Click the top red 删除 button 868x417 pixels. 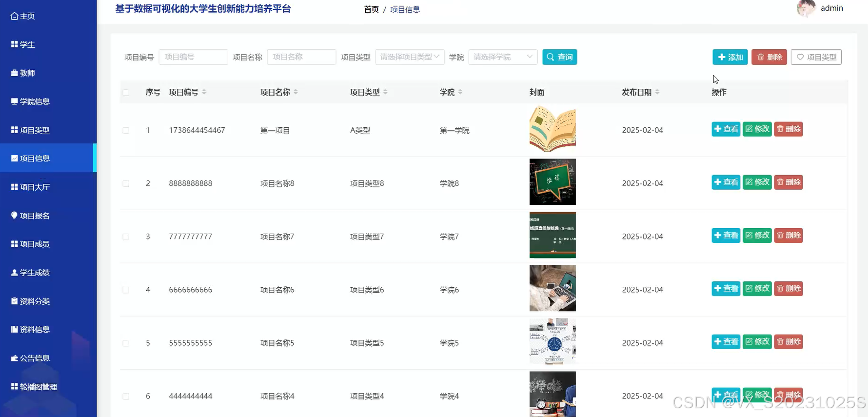(769, 57)
